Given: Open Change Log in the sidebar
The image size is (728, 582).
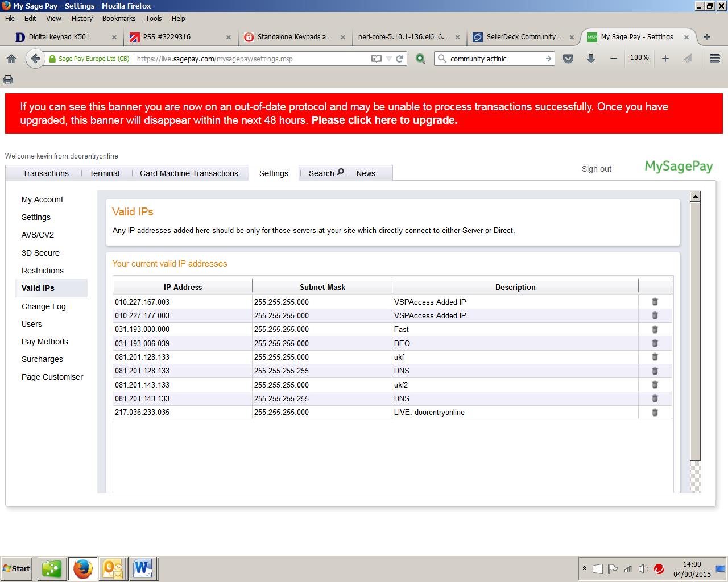Looking at the screenshot, I should tap(44, 306).
